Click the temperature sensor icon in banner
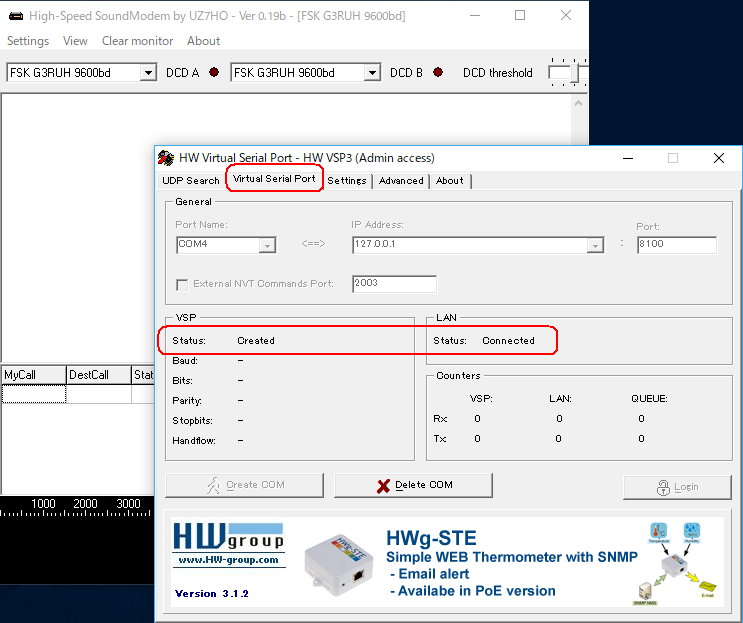743x623 pixels. tap(659, 532)
